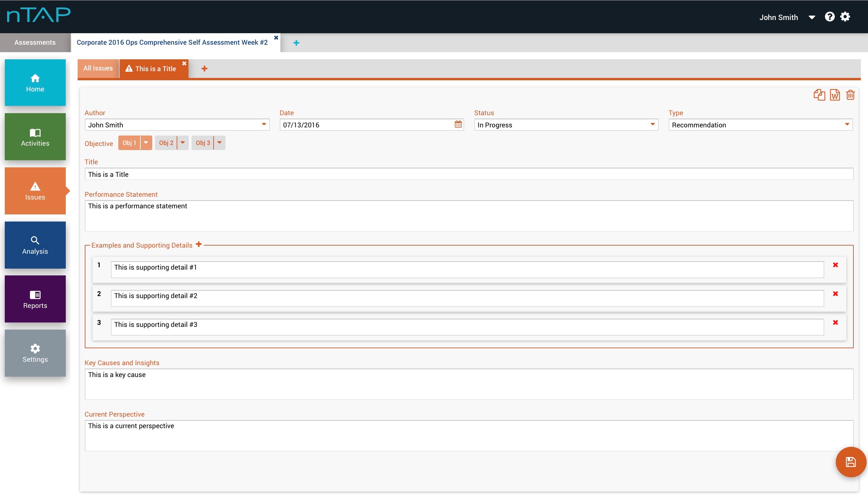The height and width of the screenshot is (501, 868).
Task: Export issue to Word document icon
Action: 834,95
